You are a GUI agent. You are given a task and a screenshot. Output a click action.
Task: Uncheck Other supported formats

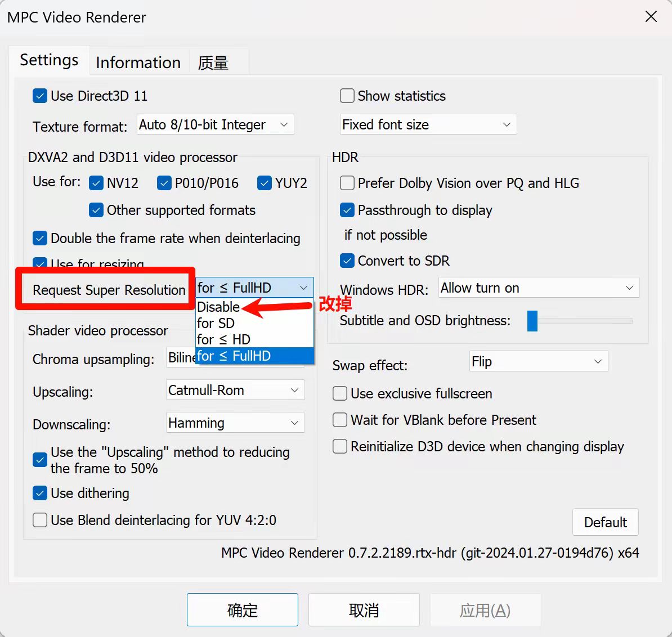coord(96,210)
